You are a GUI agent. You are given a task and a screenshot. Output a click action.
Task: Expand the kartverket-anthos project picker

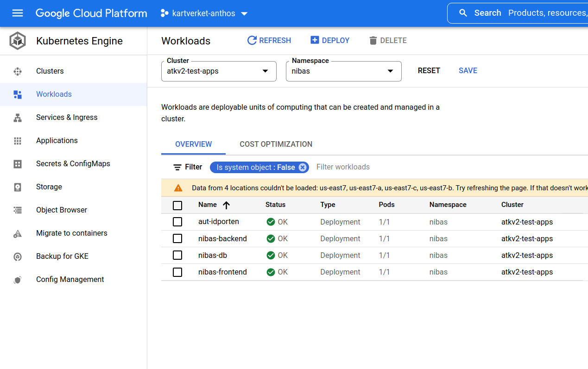(204, 13)
